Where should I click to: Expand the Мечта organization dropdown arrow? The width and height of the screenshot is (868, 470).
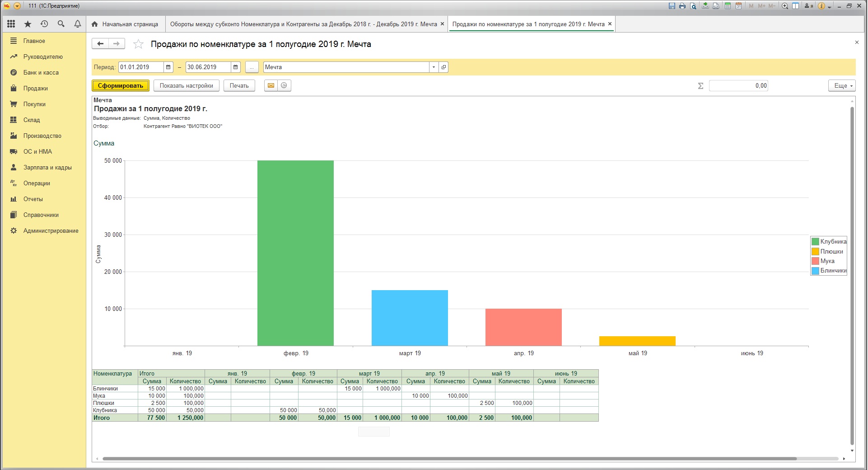(434, 67)
